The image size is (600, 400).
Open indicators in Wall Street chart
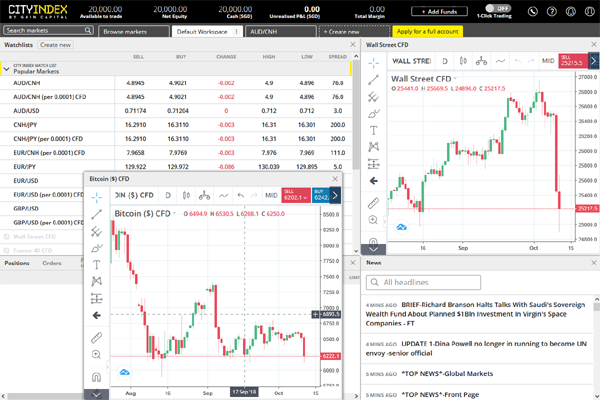500,61
